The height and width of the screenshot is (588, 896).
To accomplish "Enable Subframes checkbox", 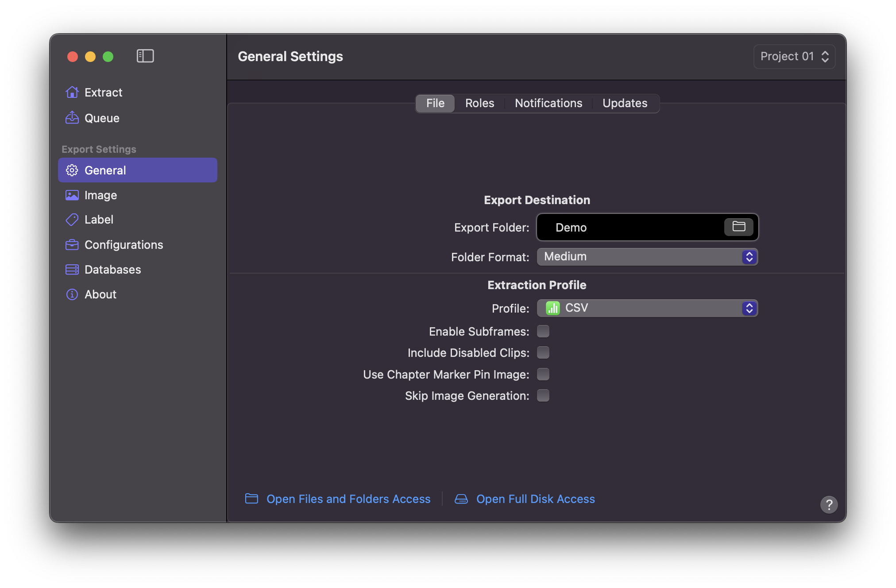I will tap(543, 331).
